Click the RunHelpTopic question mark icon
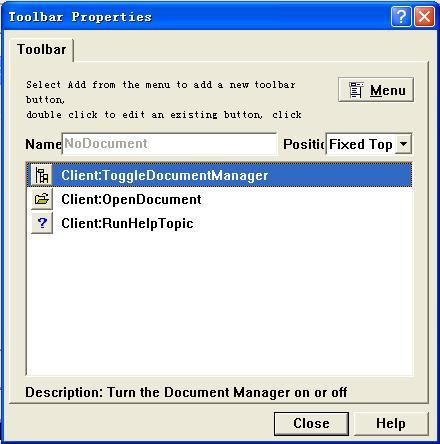Image resolution: width=440 pixels, height=444 pixels. pyautogui.click(x=42, y=223)
